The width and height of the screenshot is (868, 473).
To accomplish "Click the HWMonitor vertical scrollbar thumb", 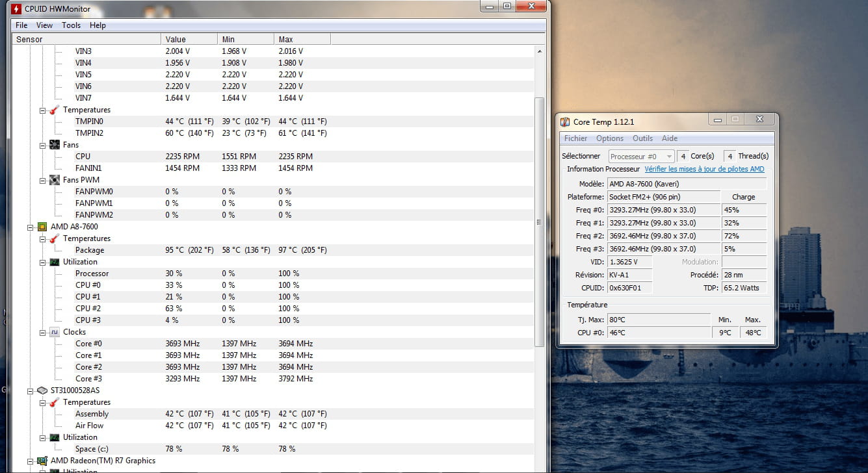I will pos(539,222).
